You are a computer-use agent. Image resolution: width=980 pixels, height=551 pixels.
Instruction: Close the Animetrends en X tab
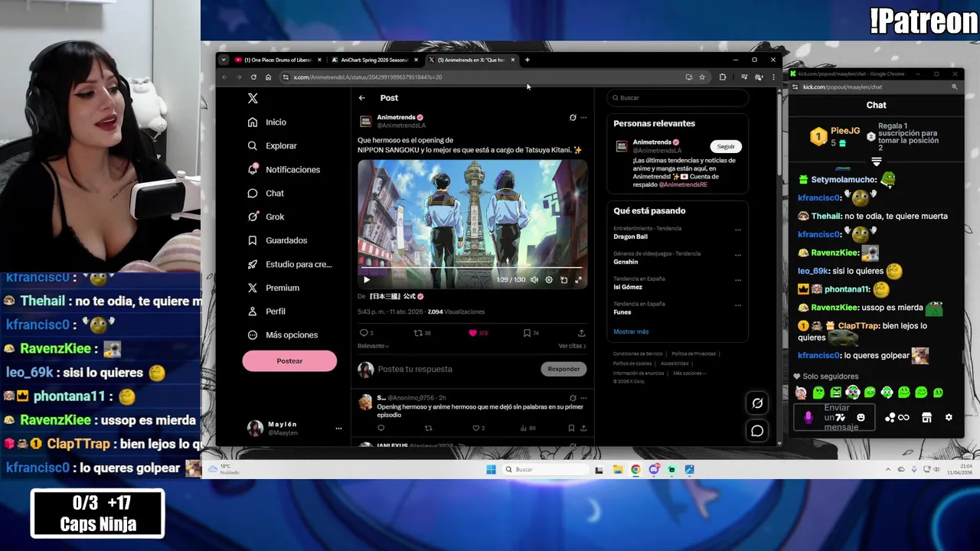click(x=513, y=60)
